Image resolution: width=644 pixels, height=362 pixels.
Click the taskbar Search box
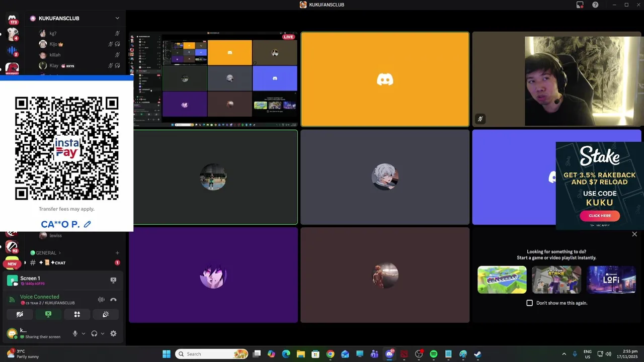[211, 354]
